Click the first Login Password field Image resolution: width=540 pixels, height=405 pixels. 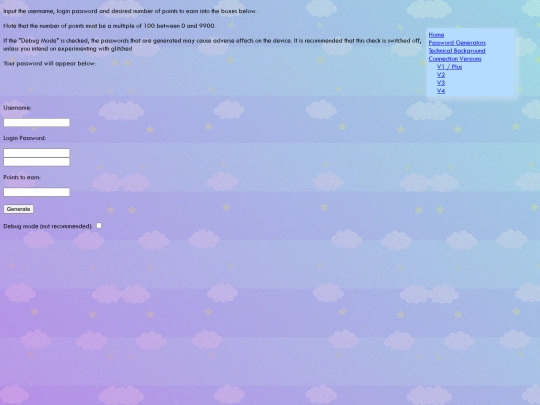click(37, 153)
